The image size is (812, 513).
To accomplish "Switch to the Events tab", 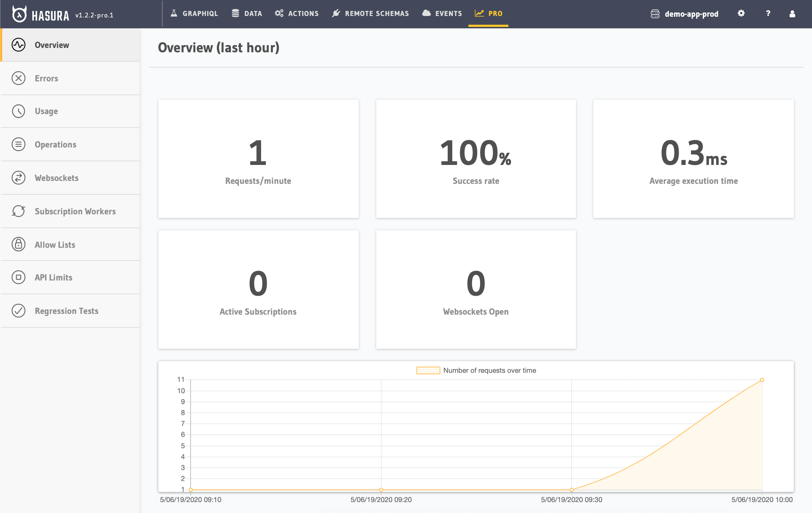I will tap(442, 13).
